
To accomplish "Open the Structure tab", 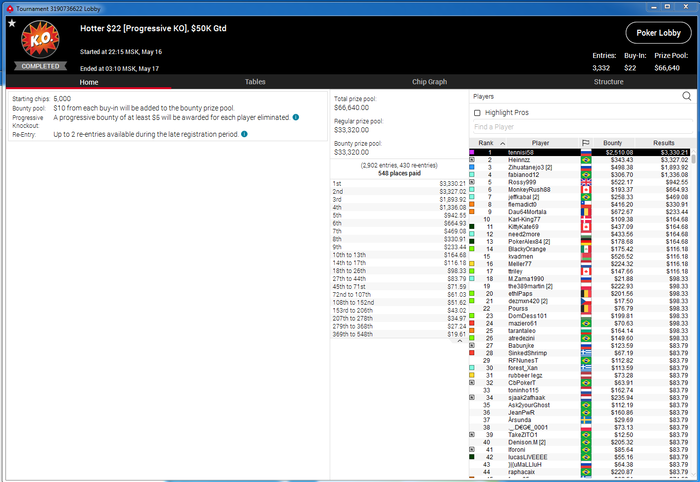I will coord(608,82).
